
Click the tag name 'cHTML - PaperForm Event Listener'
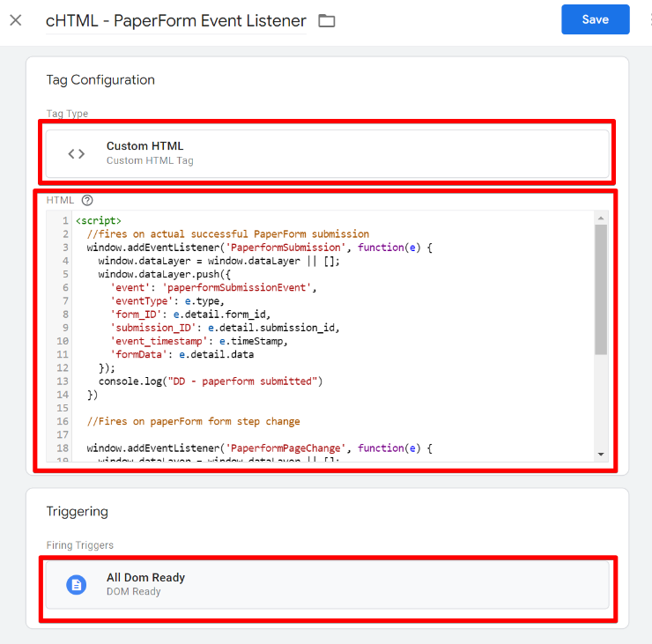[175, 20]
